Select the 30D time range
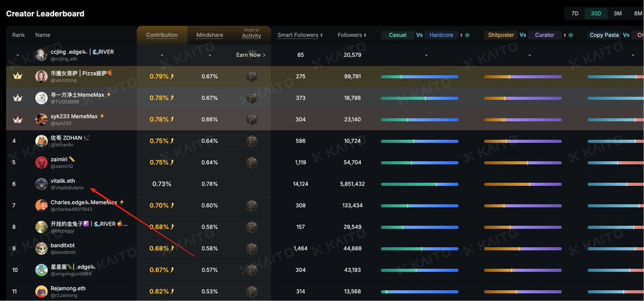Image resolution: width=644 pixels, height=301 pixels. point(596,13)
